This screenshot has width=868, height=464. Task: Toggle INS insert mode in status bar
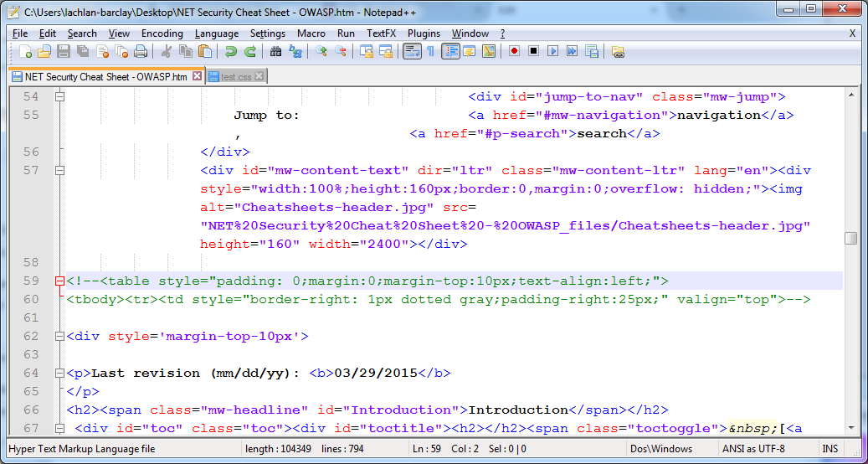point(830,449)
